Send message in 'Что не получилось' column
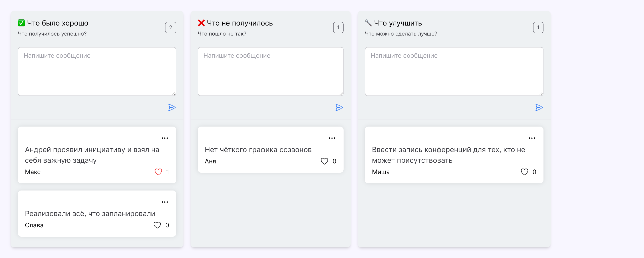Viewport: 644px width, 258px height. click(x=339, y=107)
